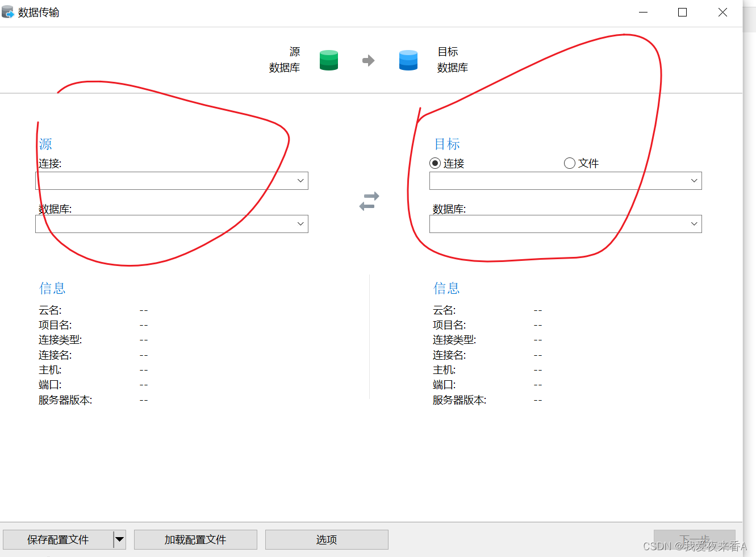Click the target 数据库: field label
This screenshot has height=557, width=756.
coord(449,209)
